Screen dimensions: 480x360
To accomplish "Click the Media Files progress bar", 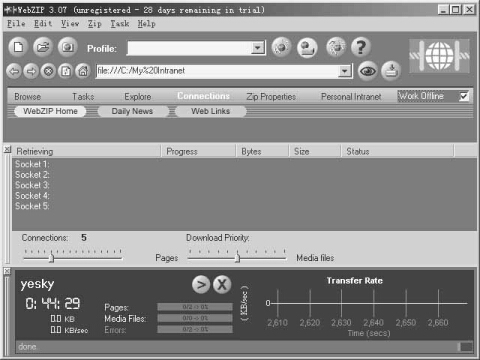I will tap(195, 318).
